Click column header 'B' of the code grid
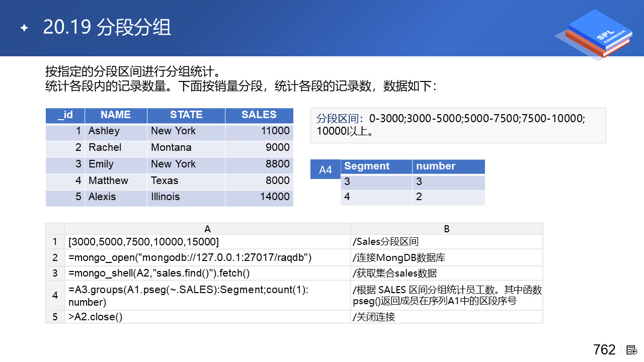The width and height of the screenshot is (644, 362). 447,229
